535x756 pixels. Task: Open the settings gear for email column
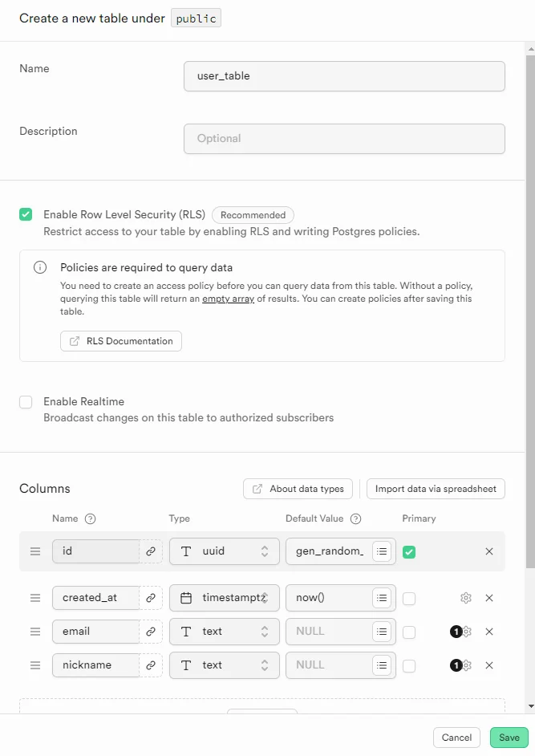pyautogui.click(x=467, y=632)
